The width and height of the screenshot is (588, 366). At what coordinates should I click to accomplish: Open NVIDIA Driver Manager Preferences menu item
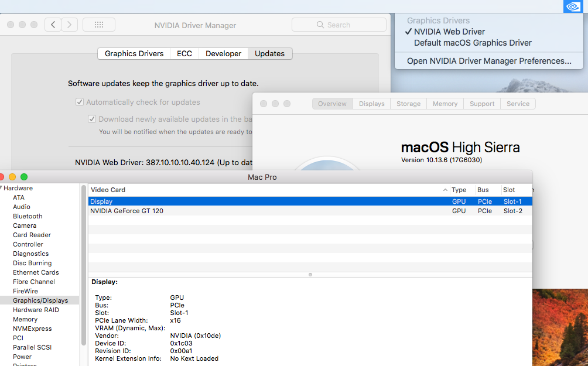(x=489, y=61)
